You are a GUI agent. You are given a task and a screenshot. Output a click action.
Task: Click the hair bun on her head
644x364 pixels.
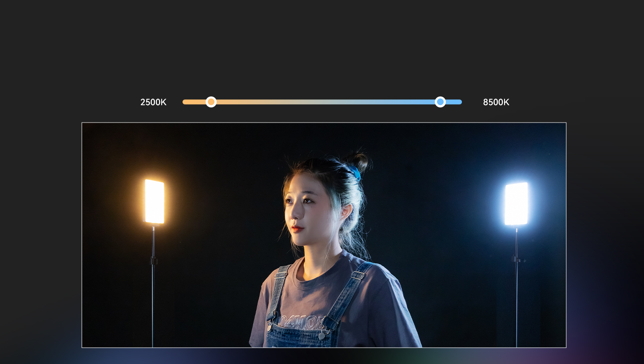(359, 162)
